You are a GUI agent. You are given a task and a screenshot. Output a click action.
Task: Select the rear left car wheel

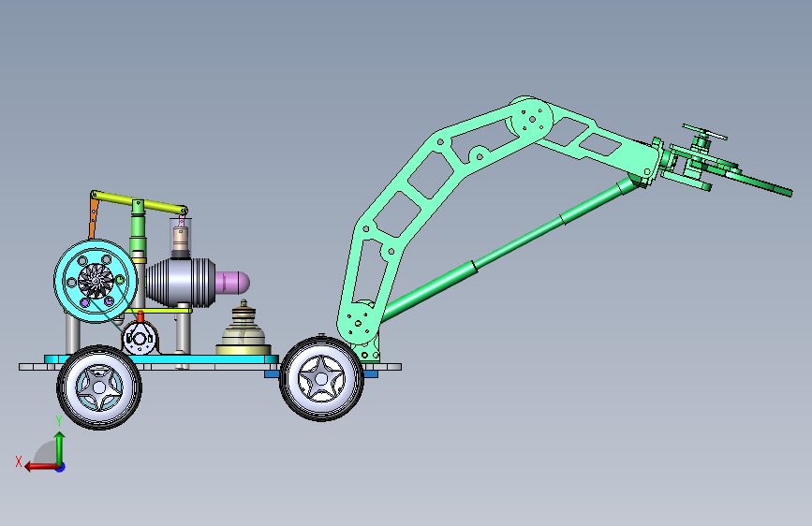coord(99,387)
